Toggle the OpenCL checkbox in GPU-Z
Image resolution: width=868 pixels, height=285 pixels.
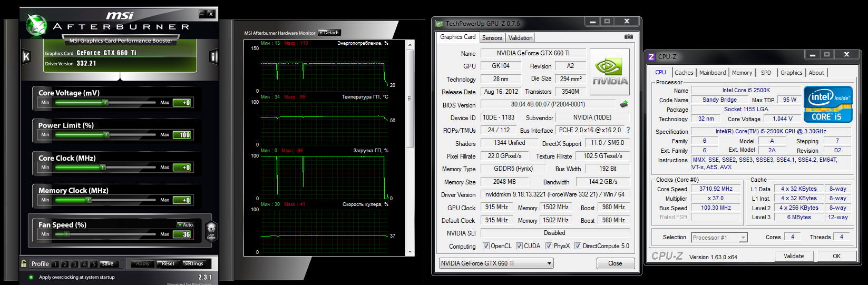pyautogui.click(x=486, y=246)
